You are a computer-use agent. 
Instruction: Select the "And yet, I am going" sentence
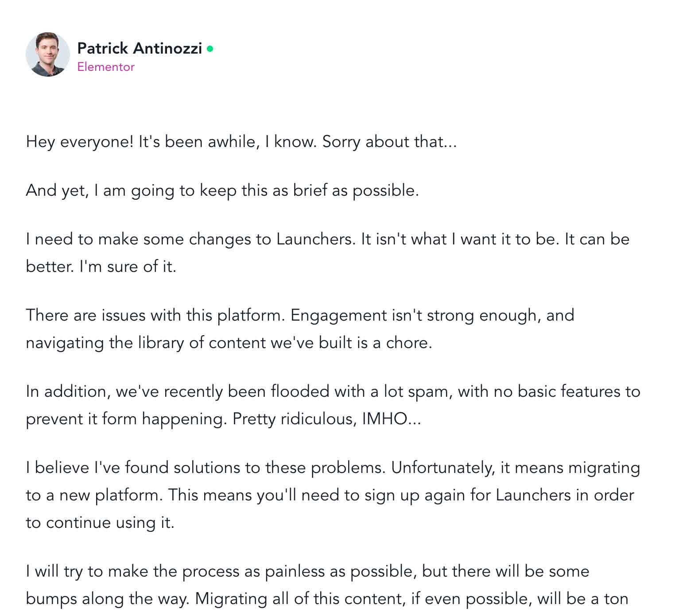tap(222, 191)
